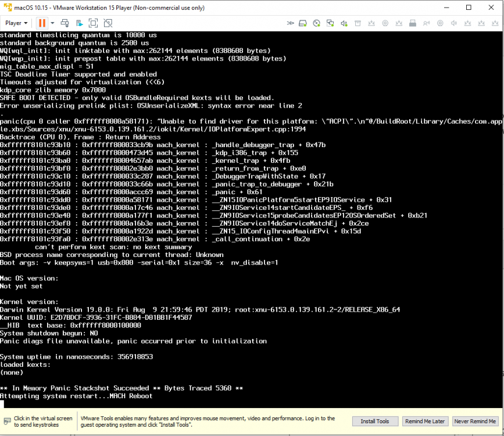504x436 pixels.
Task: Send Ctrl+Alt+Del to the virtual machine
Action: click(x=65, y=23)
